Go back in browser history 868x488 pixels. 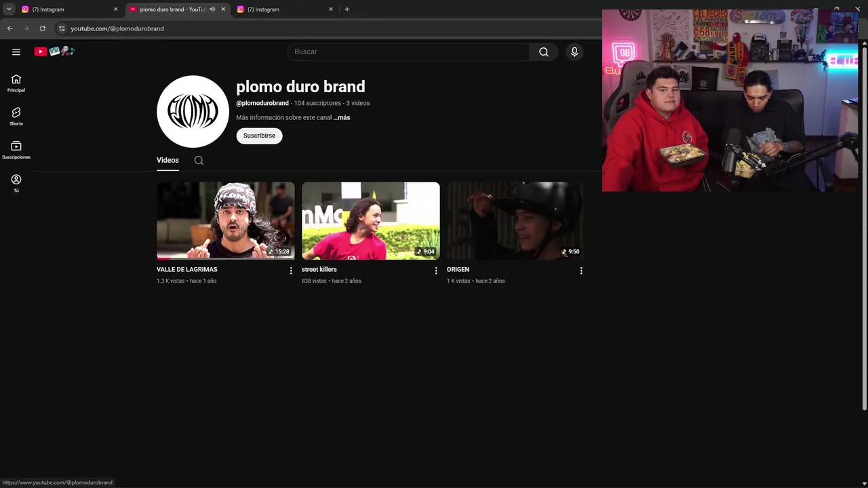(x=9, y=28)
